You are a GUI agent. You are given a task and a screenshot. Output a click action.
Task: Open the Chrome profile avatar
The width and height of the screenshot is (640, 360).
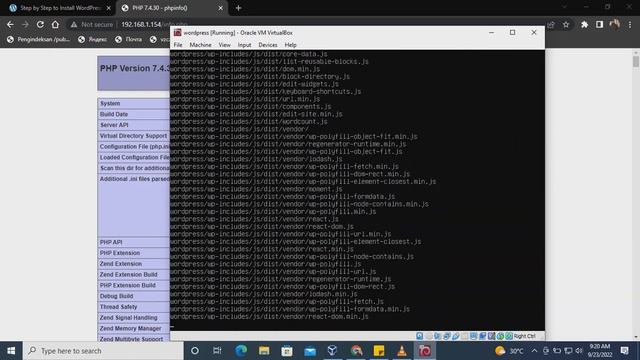pos(614,24)
